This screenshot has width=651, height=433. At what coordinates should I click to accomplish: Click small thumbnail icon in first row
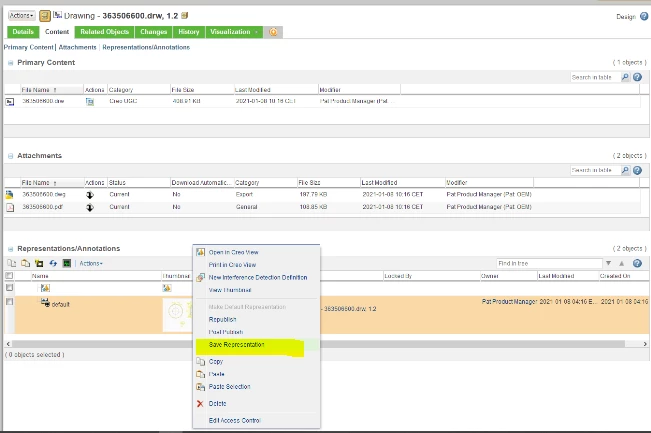point(167,288)
